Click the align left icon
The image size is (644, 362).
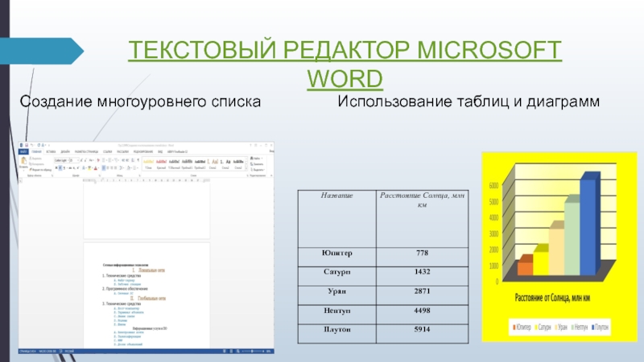coord(104,168)
